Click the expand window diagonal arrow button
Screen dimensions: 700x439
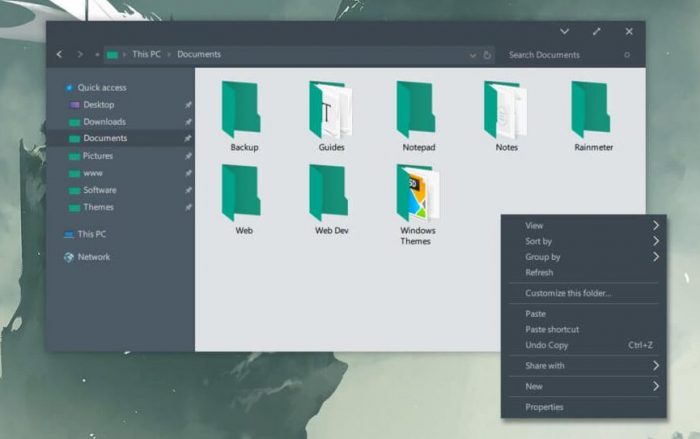pyautogui.click(x=596, y=31)
